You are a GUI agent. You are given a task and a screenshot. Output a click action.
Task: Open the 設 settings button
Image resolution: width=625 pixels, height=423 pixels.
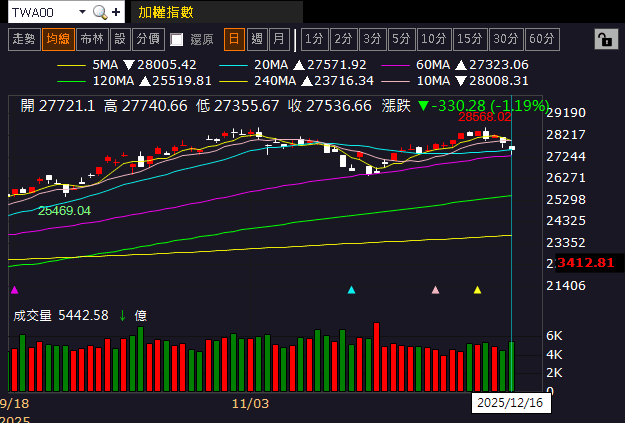tap(120, 39)
